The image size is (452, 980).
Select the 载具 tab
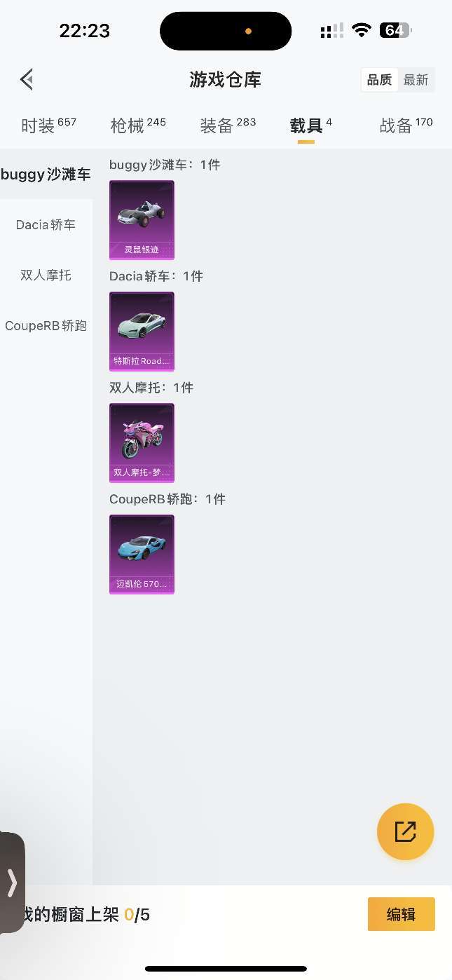click(x=310, y=126)
